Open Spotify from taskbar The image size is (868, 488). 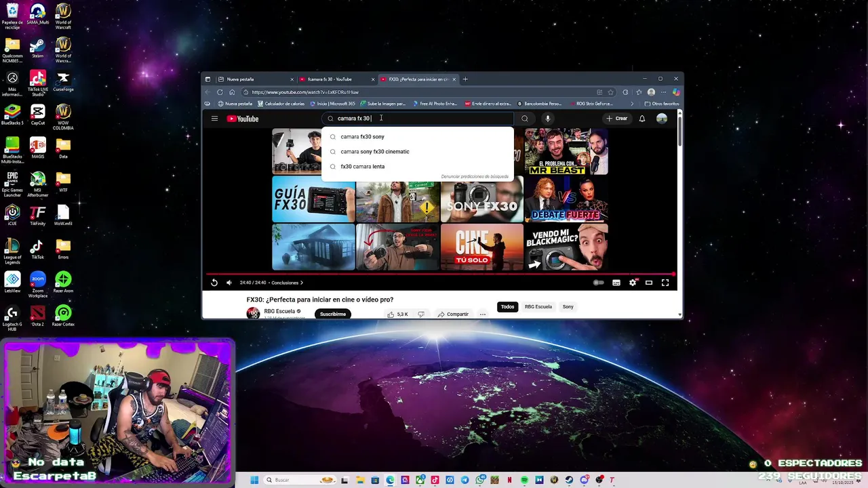click(x=524, y=480)
